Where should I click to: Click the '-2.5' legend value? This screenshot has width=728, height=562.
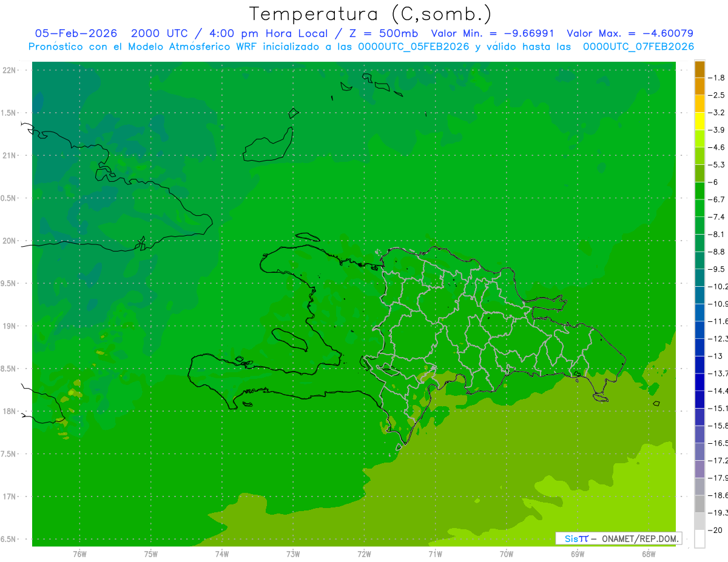click(716, 95)
